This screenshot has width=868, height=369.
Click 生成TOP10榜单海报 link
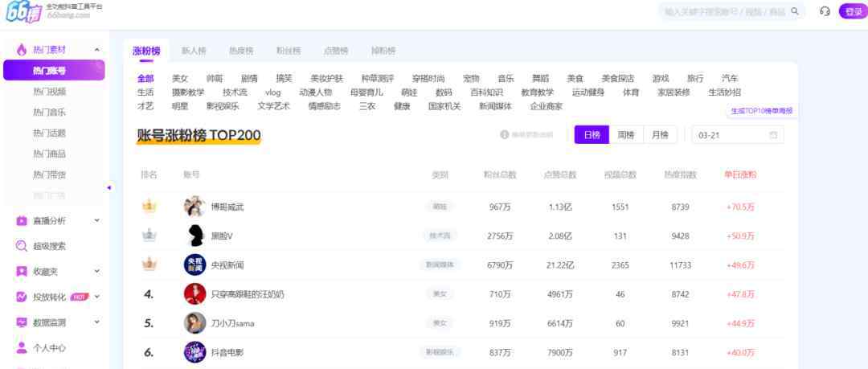tap(762, 111)
